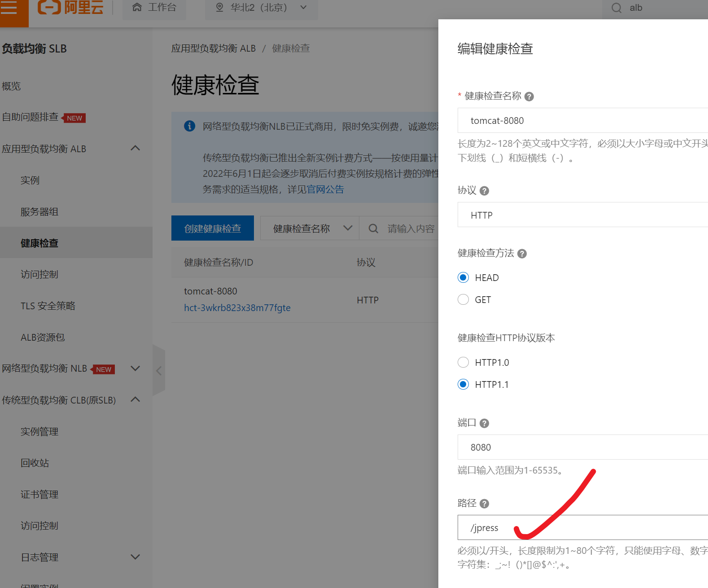Open the hct-3wkrb823x38m77fgte link
708x588 pixels.
pos(237,308)
